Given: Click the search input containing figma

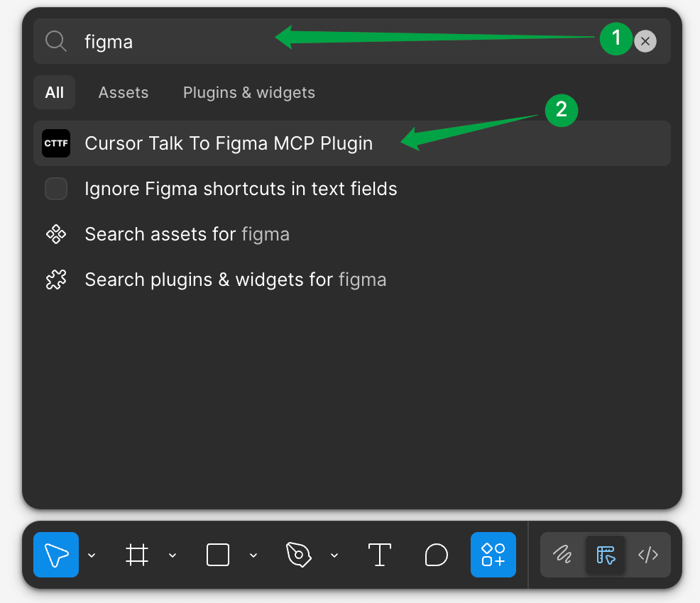Looking at the screenshot, I should pos(319,41).
